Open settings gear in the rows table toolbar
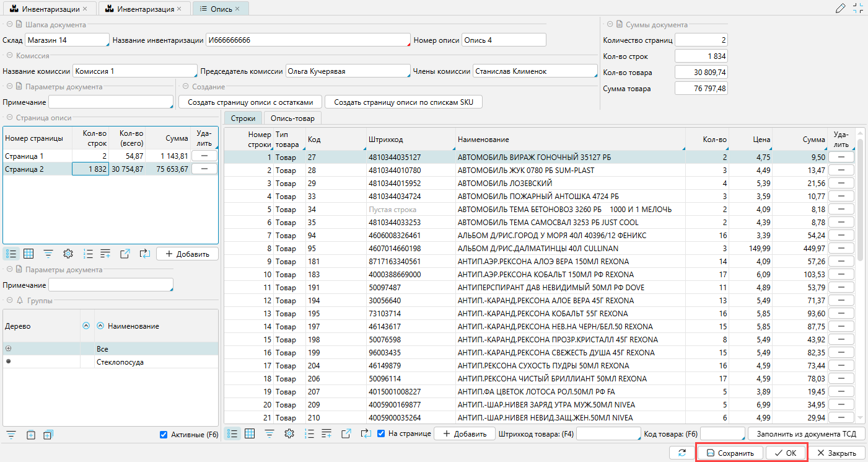 click(x=289, y=433)
